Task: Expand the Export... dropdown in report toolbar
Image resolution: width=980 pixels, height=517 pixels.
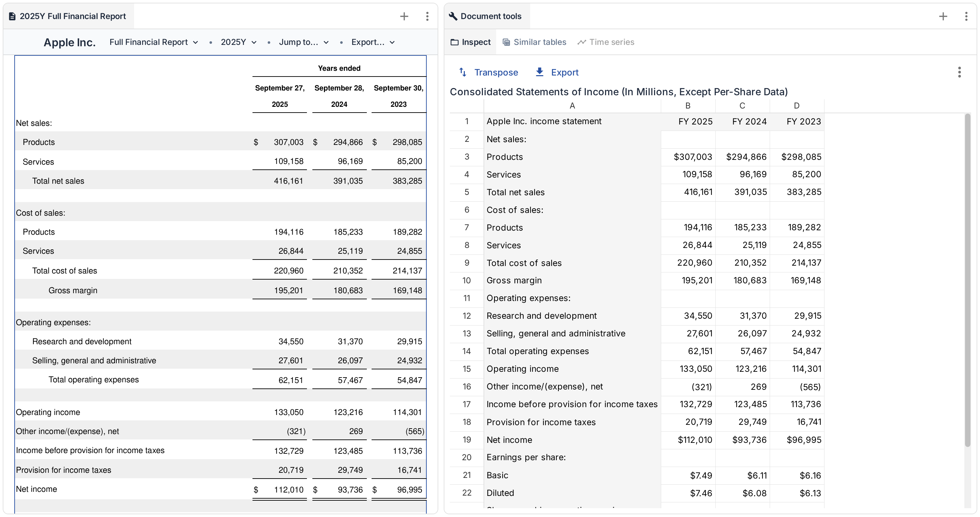Action: tap(373, 42)
